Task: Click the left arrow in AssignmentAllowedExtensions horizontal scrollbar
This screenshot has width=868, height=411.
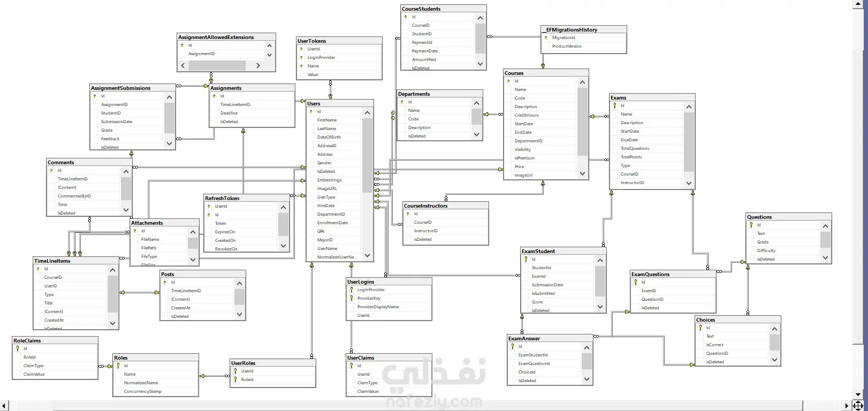Action: [x=183, y=65]
